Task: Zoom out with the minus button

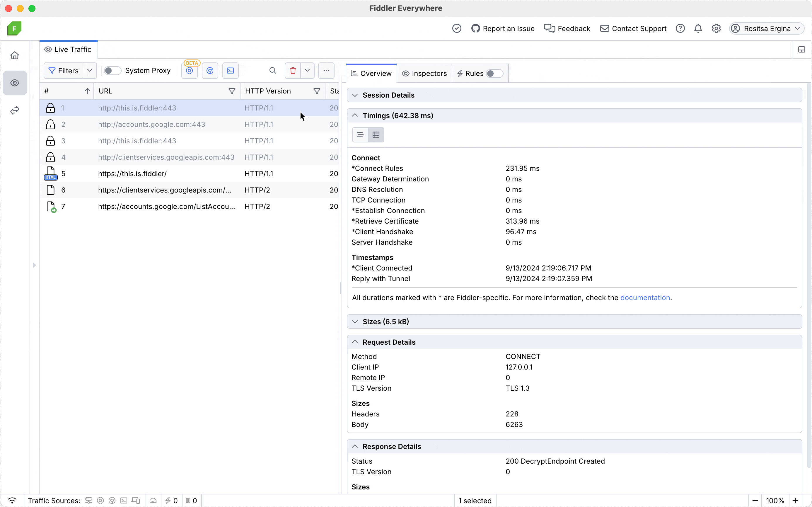Action: coord(755,501)
